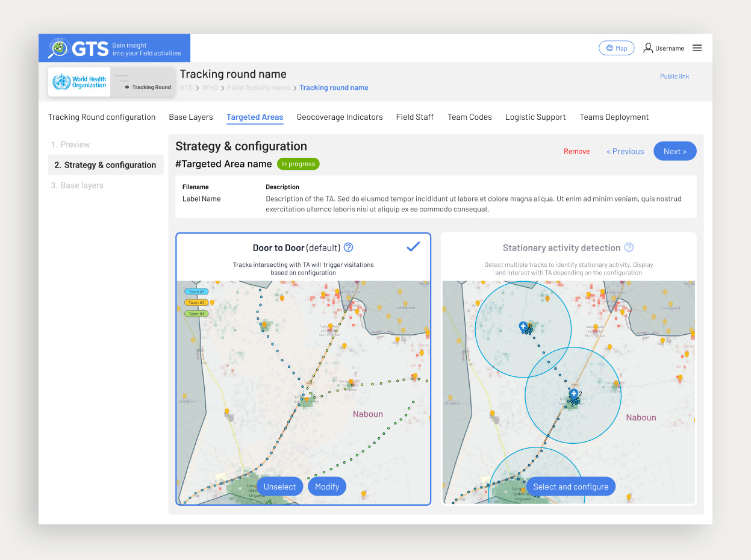Toggle Team #1 legend tag
The image size is (751, 560).
(196, 291)
